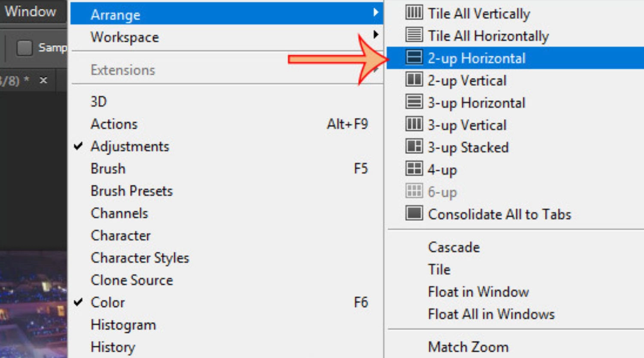Click the Tile All Horizontally icon
Image resolution: width=644 pixels, height=358 pixels.
click(414, 34)
